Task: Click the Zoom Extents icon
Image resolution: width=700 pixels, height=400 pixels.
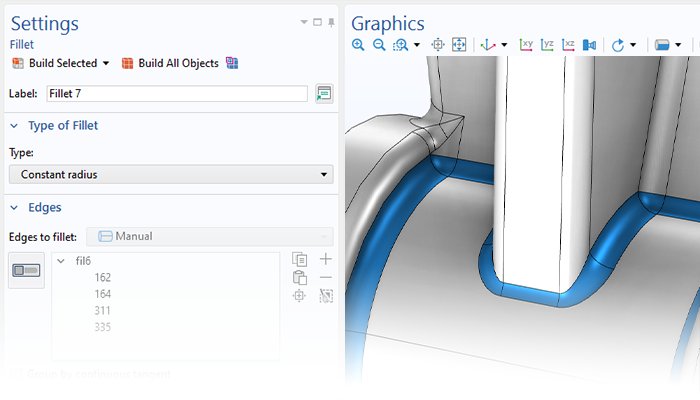Action: (459, 45)
